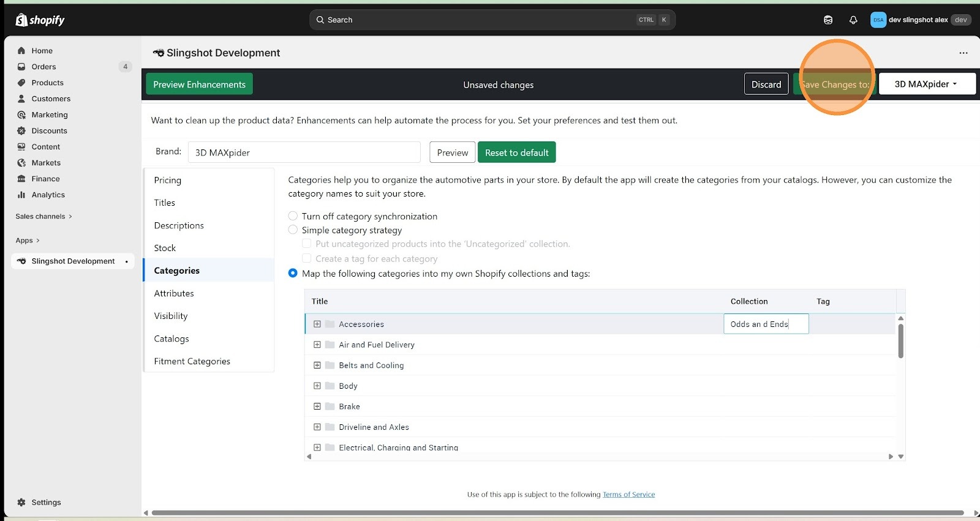Click the Shopify logo
980x521 pixels.
click(40, 20)
